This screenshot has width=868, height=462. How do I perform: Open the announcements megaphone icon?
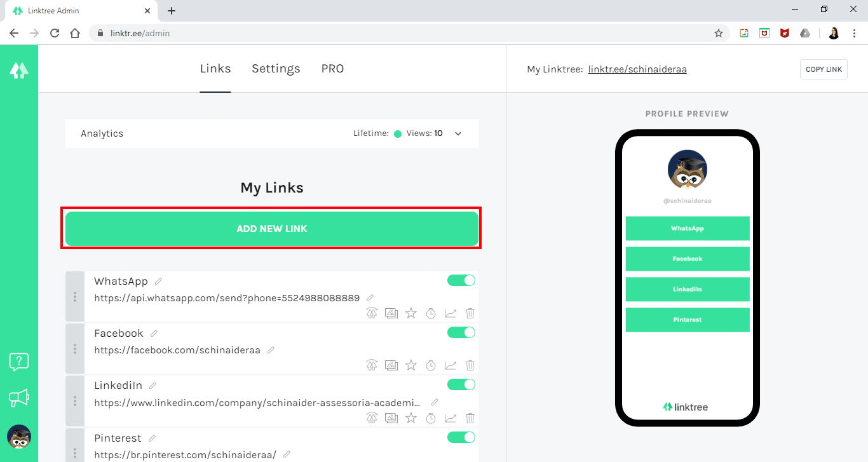pos(19,398)
